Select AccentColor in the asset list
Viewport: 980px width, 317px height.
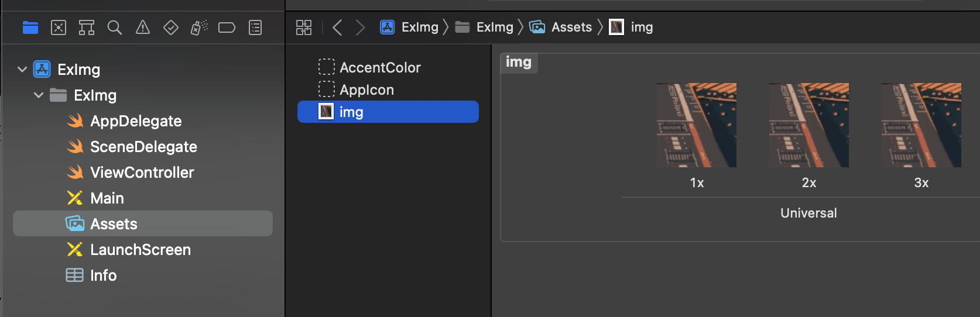380,68
